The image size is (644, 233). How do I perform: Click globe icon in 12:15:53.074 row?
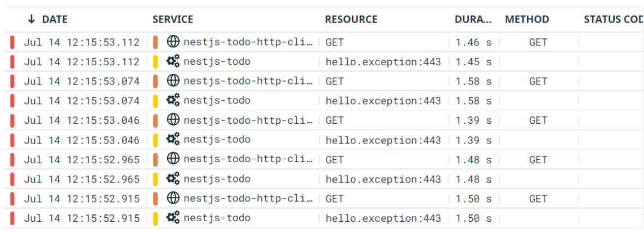(173, 80)
